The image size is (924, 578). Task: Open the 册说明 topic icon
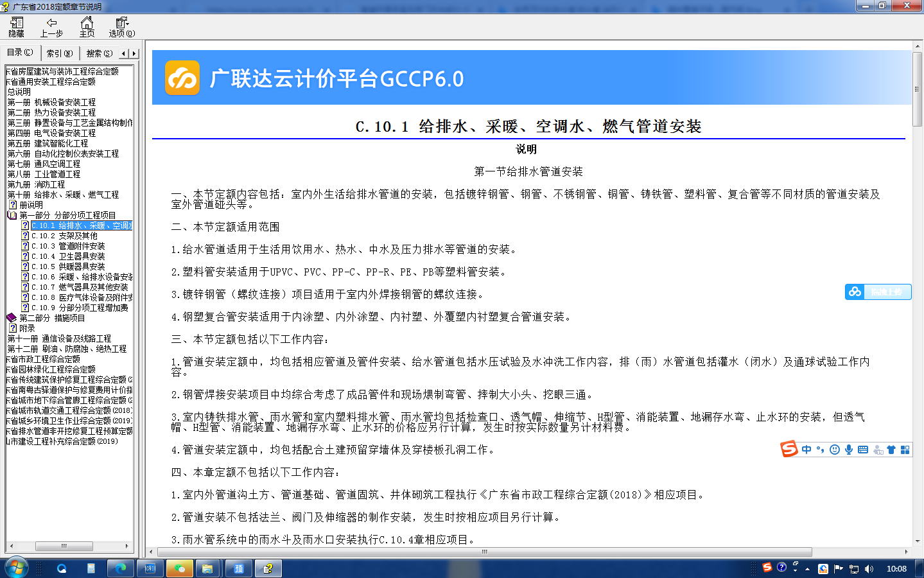(x=13, y=205)
